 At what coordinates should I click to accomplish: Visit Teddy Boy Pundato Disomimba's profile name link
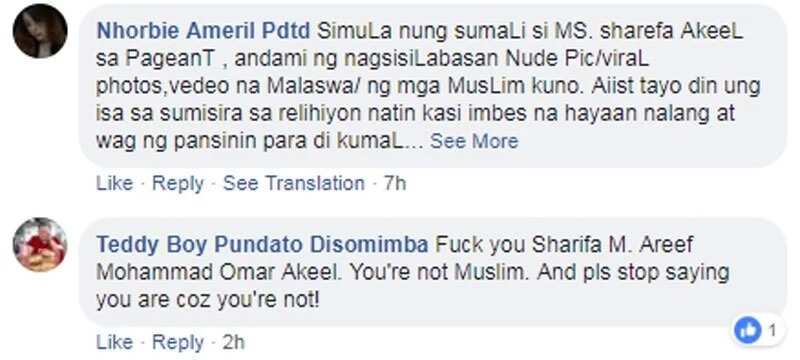pos(262,245)
